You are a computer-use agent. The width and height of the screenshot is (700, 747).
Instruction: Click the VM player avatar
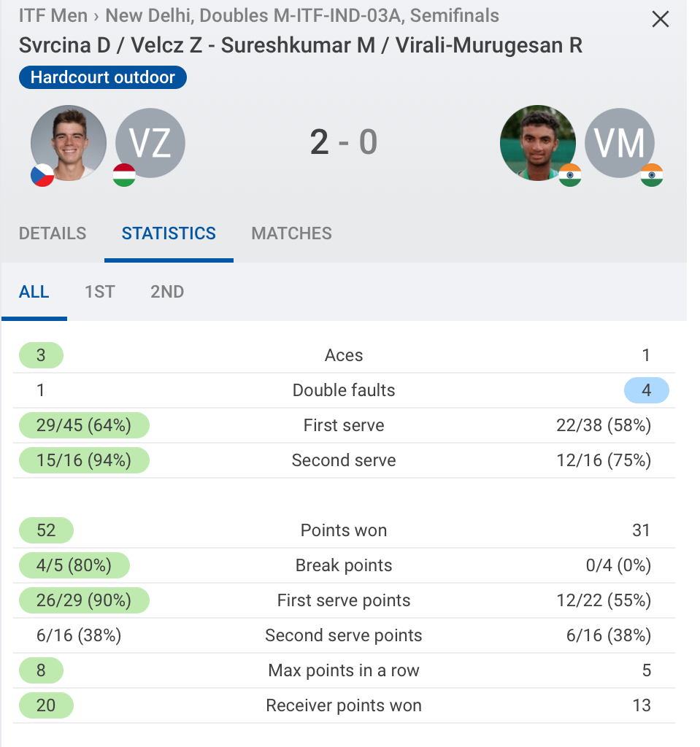coord(620,142)
